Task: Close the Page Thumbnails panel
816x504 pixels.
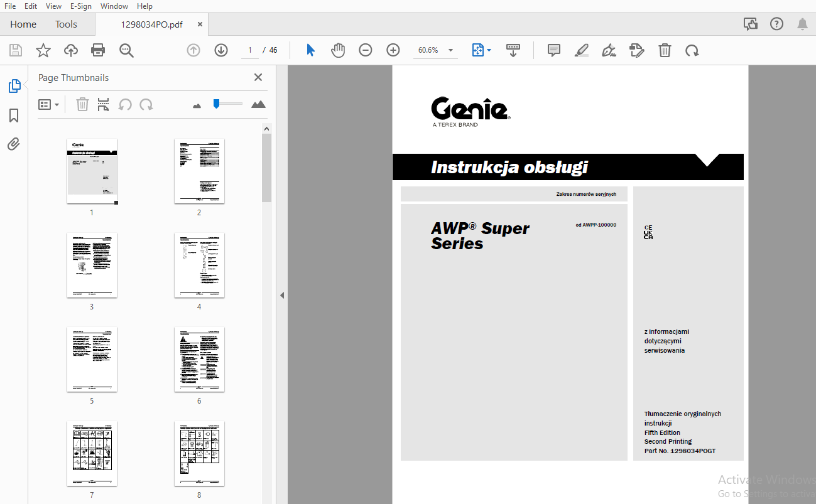Action: pos(258,77)
